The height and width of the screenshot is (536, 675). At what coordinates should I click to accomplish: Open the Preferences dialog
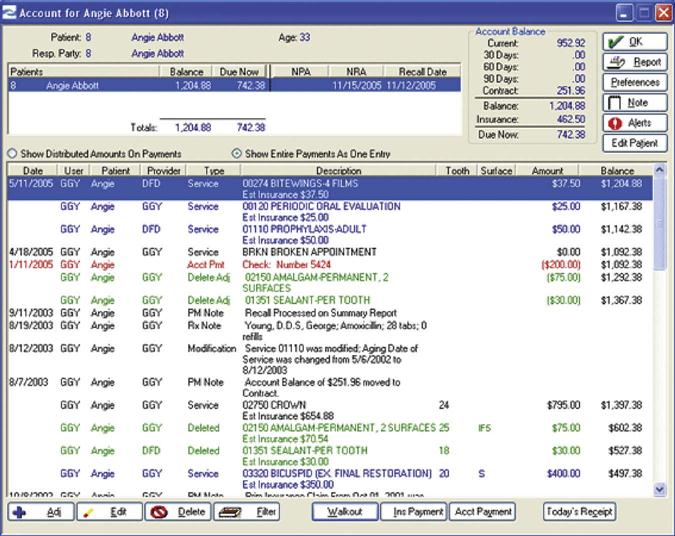tap(635, 82)
